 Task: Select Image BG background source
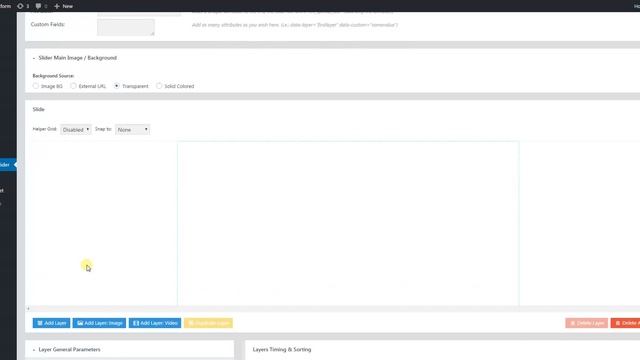(36, 86)
